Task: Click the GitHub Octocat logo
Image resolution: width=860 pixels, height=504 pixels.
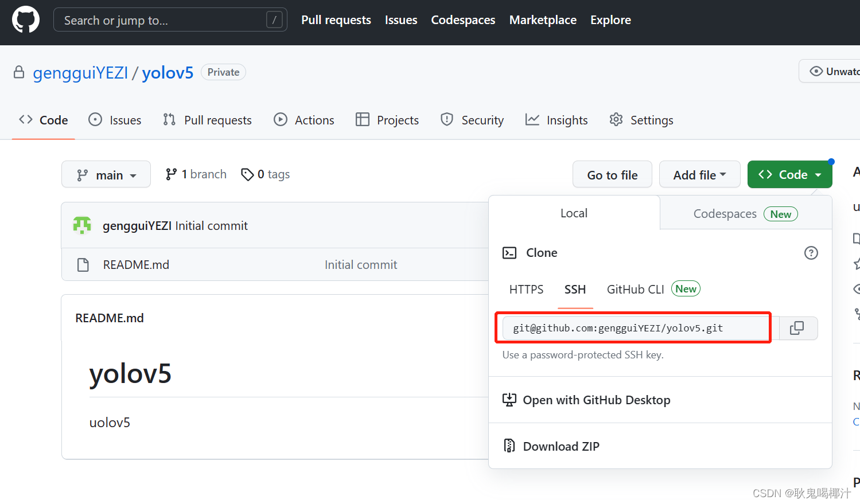Action: point(26,19)
